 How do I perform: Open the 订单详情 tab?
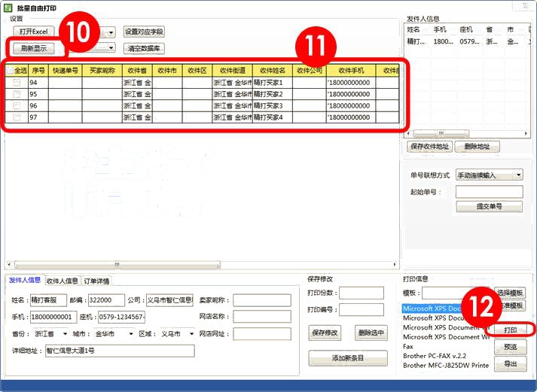[96, 281]
